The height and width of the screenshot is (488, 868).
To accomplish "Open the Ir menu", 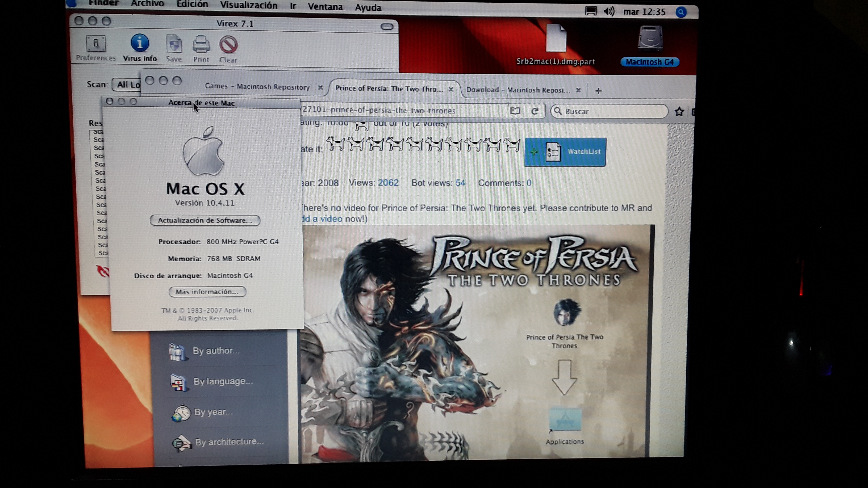I will click(x=293, y=6).
